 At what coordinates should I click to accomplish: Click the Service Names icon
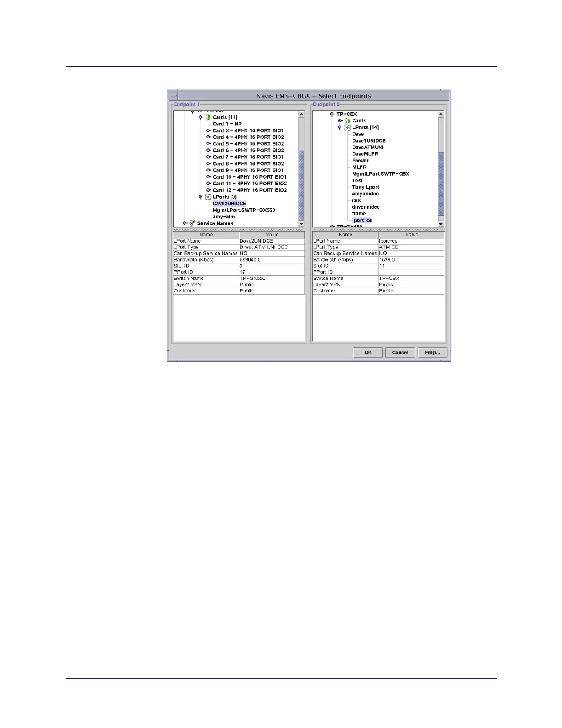coord(193,223)
